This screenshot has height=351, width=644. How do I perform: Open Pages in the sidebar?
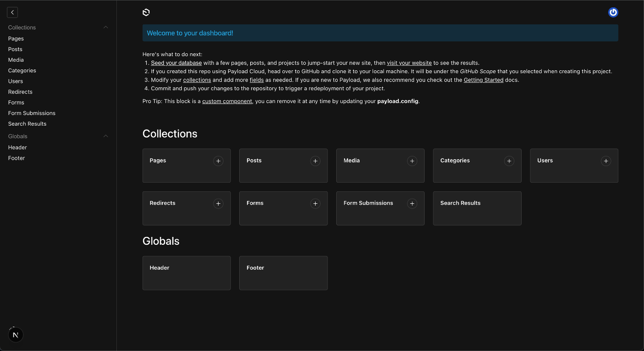point(16,39)
